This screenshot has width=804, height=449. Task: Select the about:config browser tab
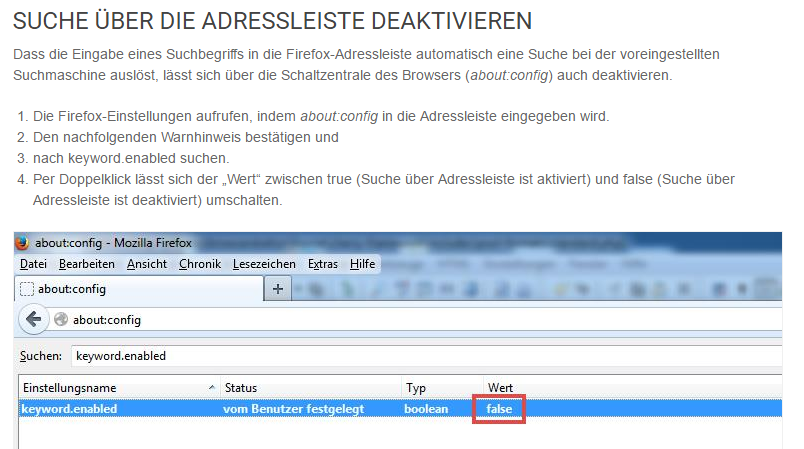[x=139, y=289]
